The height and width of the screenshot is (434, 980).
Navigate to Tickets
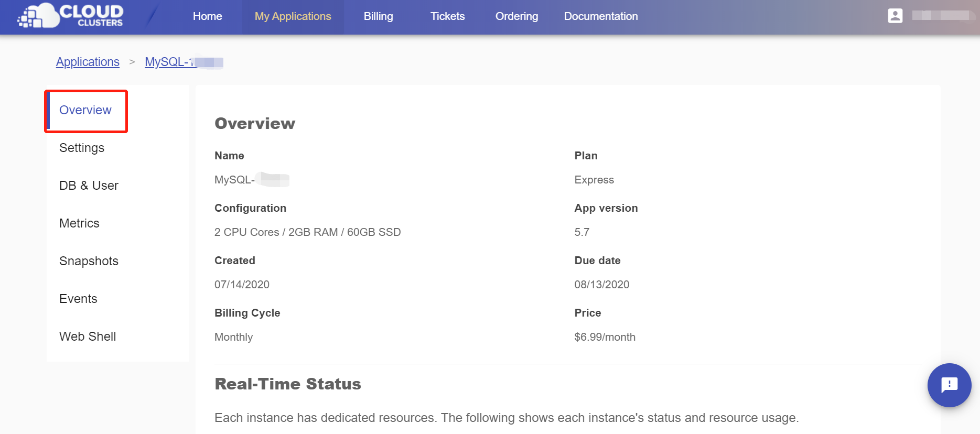447,16
